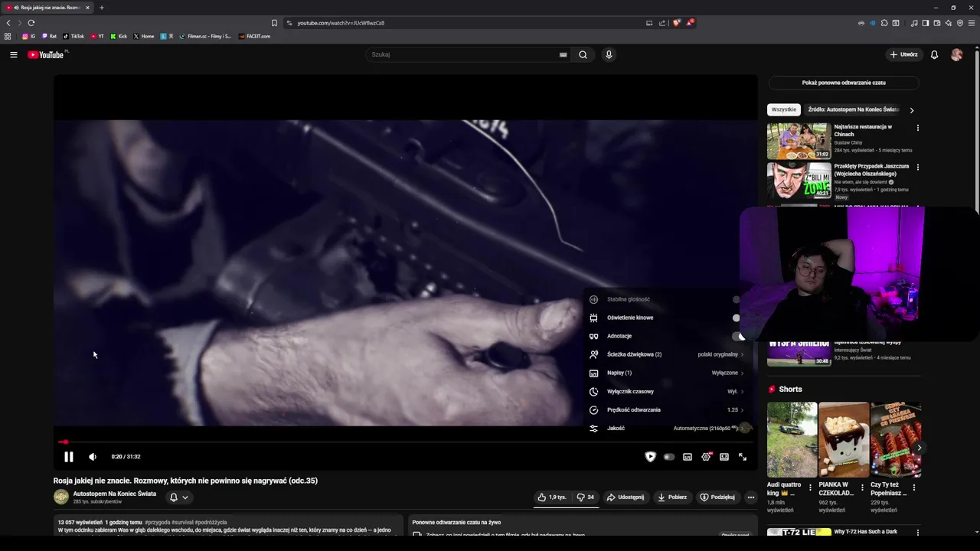Turn off the Adnotacje switch
This screenshot has width=980, height=551.
coord(738,336)
